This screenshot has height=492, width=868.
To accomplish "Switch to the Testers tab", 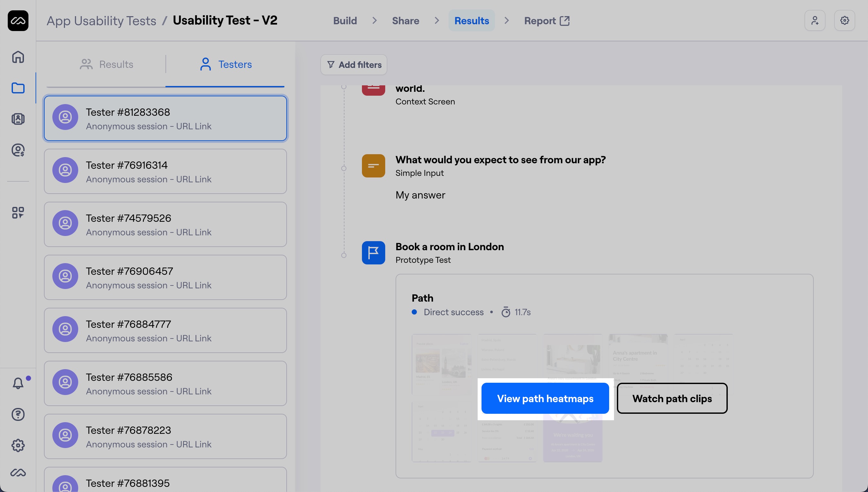I will tap(225, 64).
